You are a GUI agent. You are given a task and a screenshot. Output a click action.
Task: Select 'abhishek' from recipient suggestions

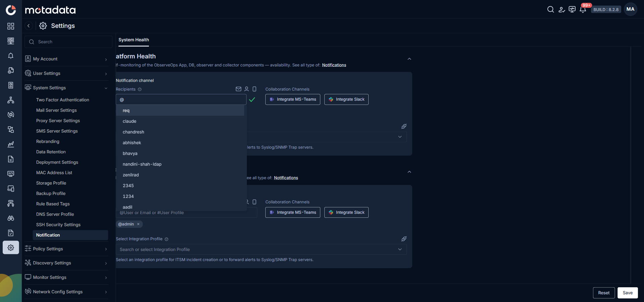click(180, 143)
